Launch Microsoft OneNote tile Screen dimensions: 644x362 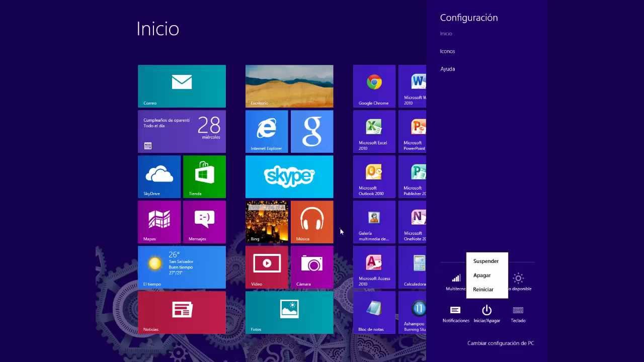pyautogui.click(x=413, y=222)
